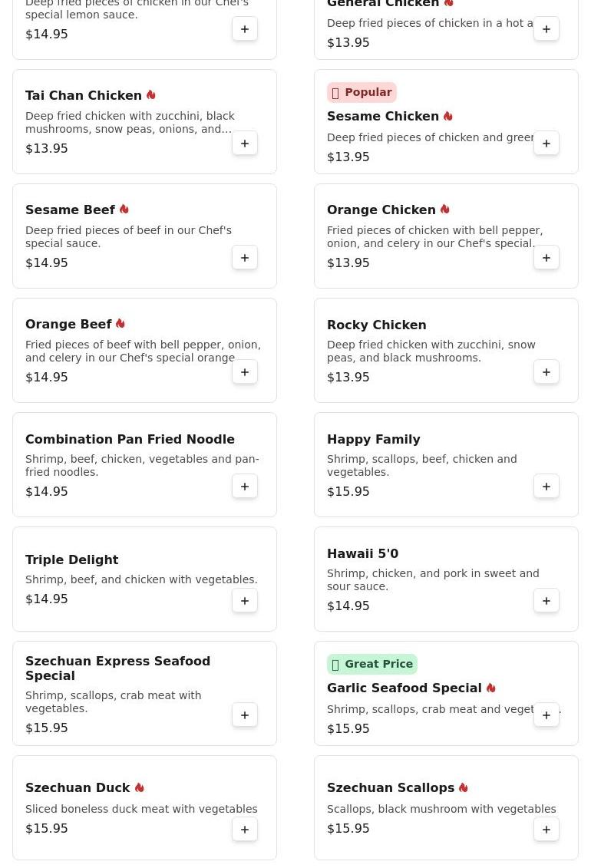Add Orange Chicken with plus icon

click(x=546, y=258)
